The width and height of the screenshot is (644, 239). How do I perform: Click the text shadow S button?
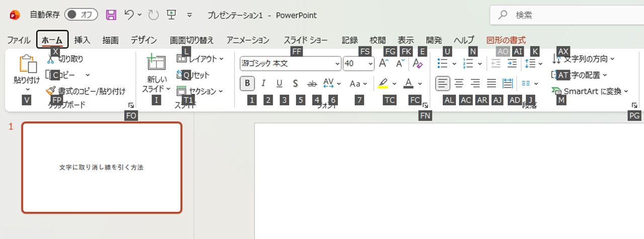[x=296, y=83]
